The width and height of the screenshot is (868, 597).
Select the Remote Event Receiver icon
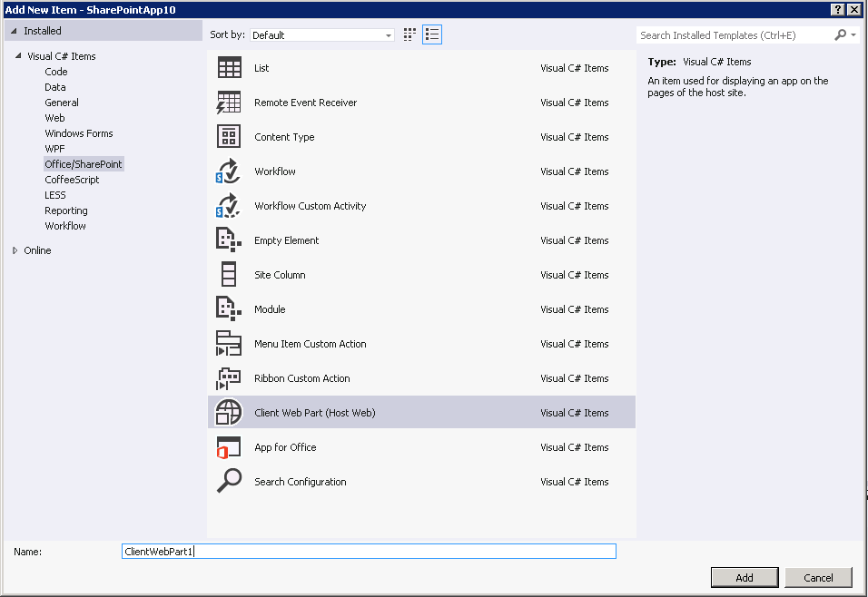(229, 103)
